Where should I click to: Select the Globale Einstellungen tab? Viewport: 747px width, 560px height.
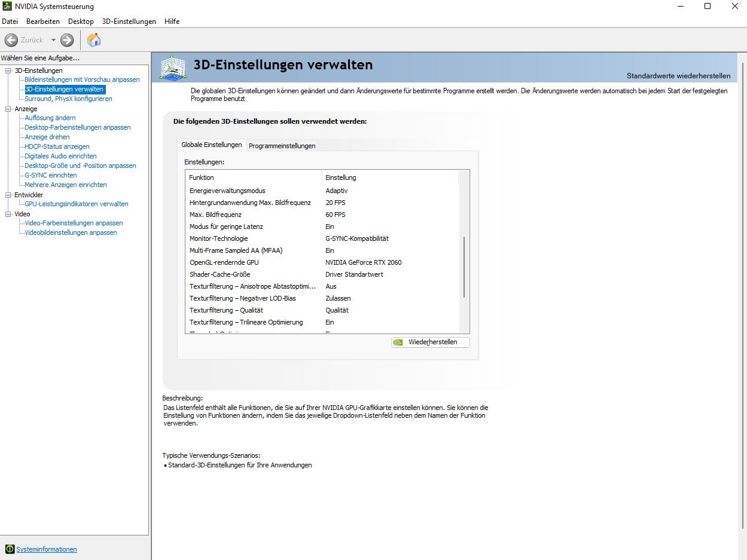[x=212, y=145]
